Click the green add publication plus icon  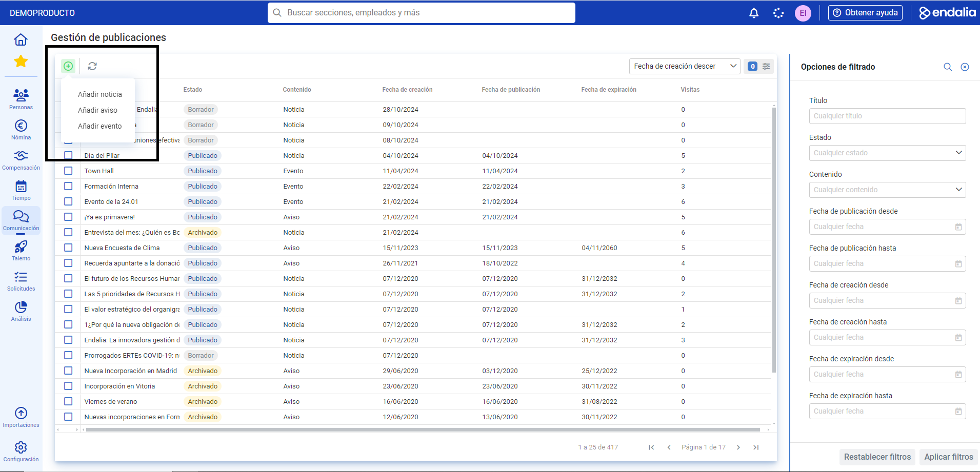[68, 66]
